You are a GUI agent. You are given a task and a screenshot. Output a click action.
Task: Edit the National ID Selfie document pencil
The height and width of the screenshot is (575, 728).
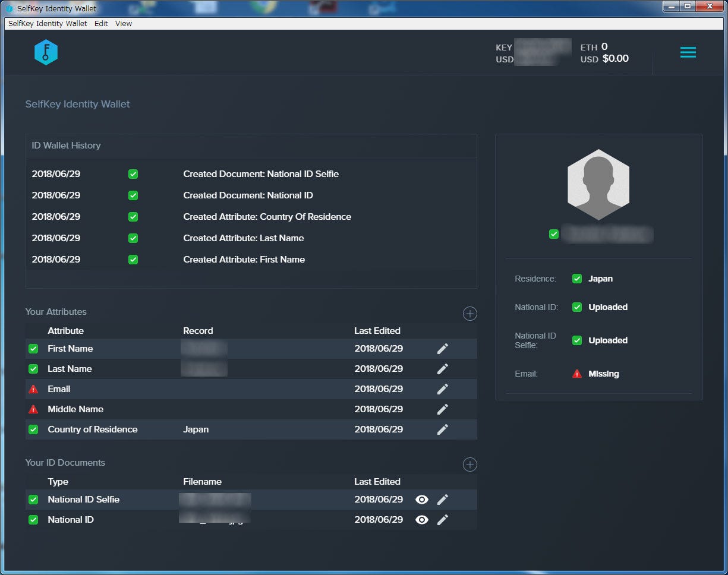[443, 500]
